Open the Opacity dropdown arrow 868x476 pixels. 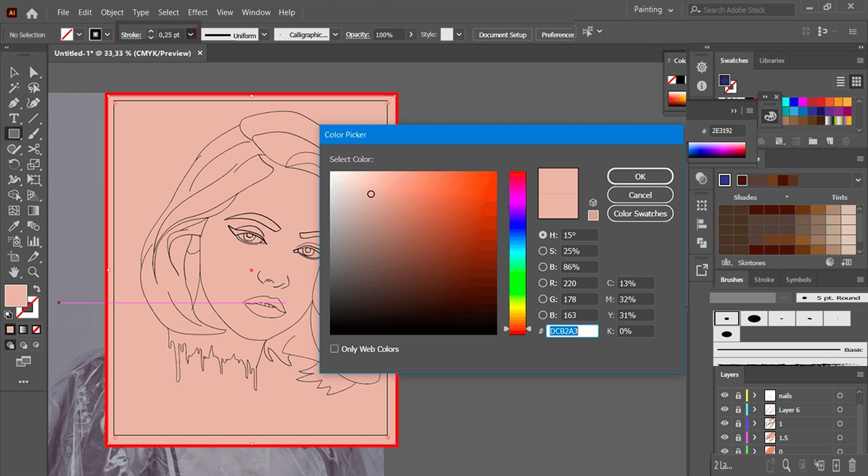pyautogui.click(x=412, y=35)
